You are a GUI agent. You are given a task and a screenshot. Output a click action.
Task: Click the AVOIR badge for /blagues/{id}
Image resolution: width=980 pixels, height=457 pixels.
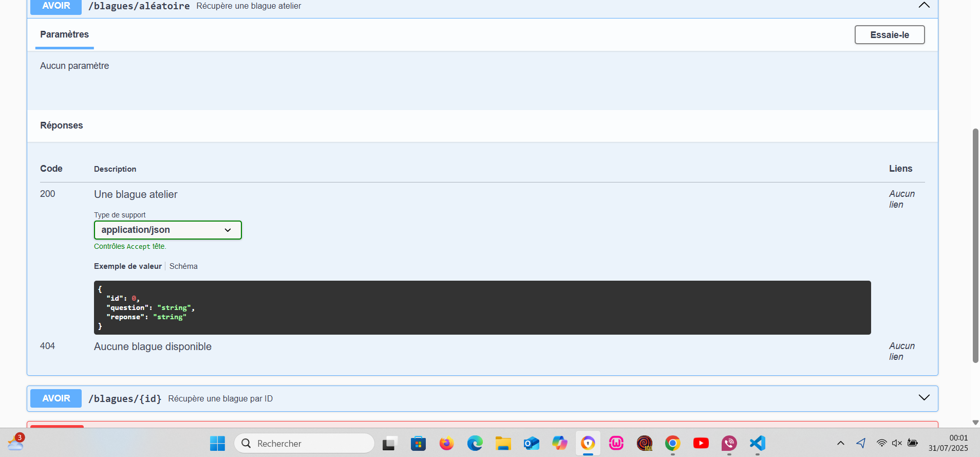[56, 398]
